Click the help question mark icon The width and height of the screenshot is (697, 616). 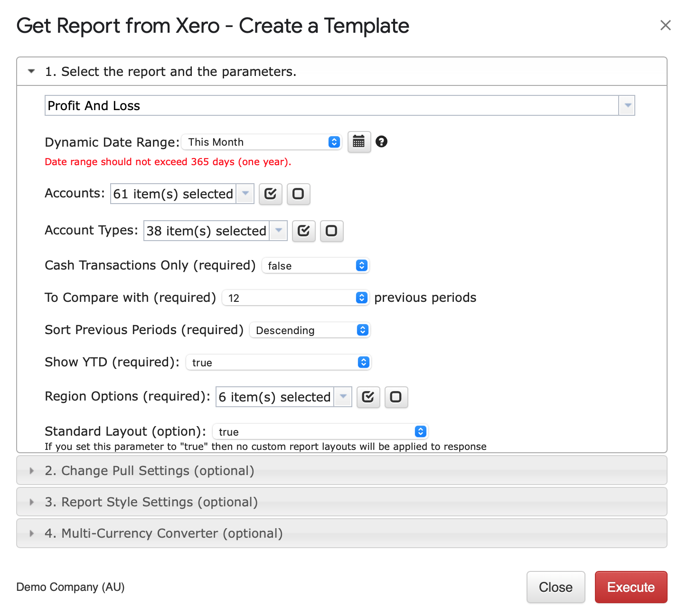coord(381,141)
